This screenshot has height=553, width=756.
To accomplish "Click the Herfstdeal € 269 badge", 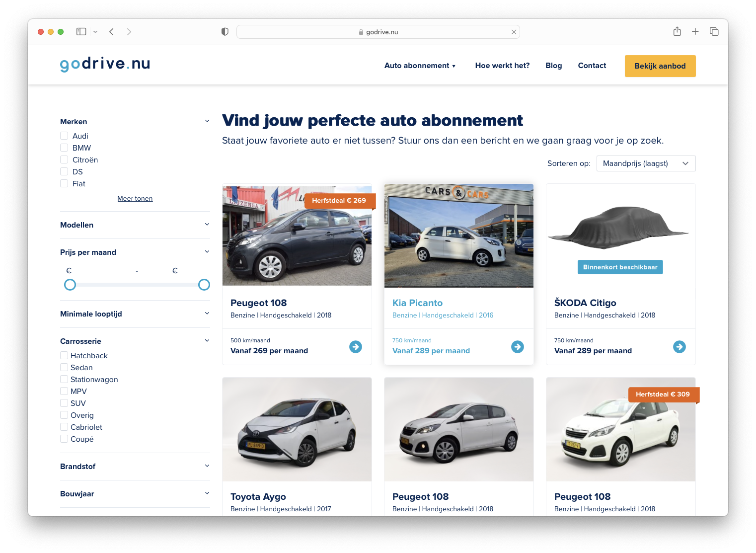I will [340, 201].
